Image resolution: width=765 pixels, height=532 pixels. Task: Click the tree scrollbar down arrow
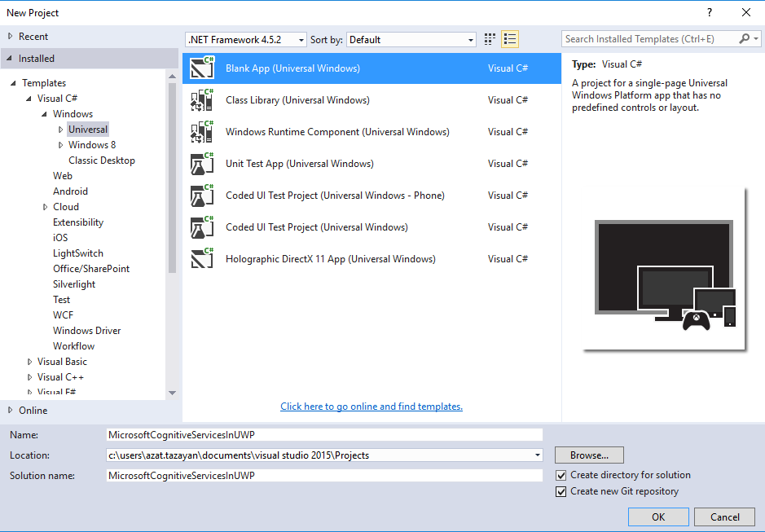pyautogui.click(x=172, y=393)
